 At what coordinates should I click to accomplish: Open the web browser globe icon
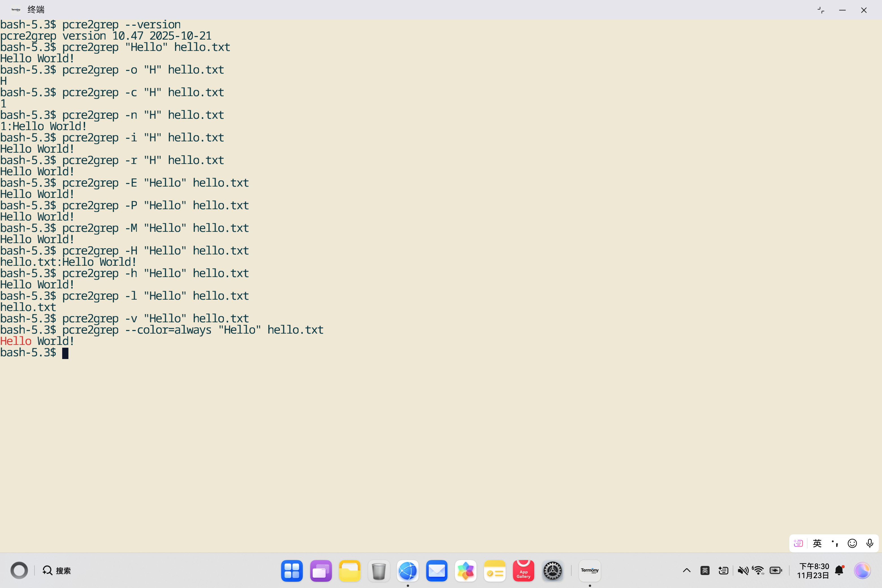(x=408, y=570)
